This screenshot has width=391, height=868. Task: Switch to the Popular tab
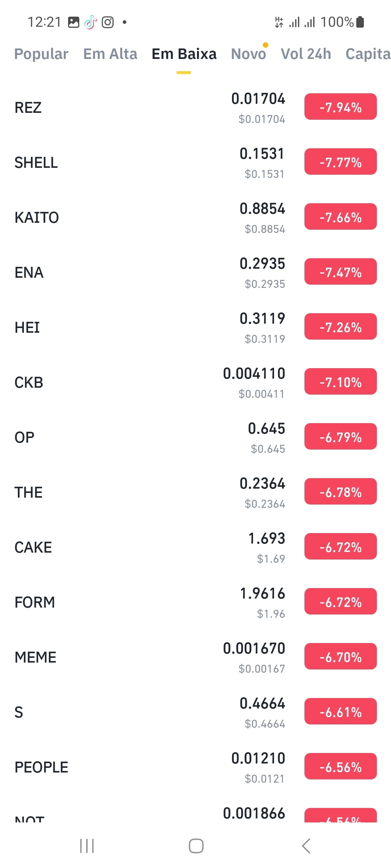pyautogui.click(x=41, y=54)
